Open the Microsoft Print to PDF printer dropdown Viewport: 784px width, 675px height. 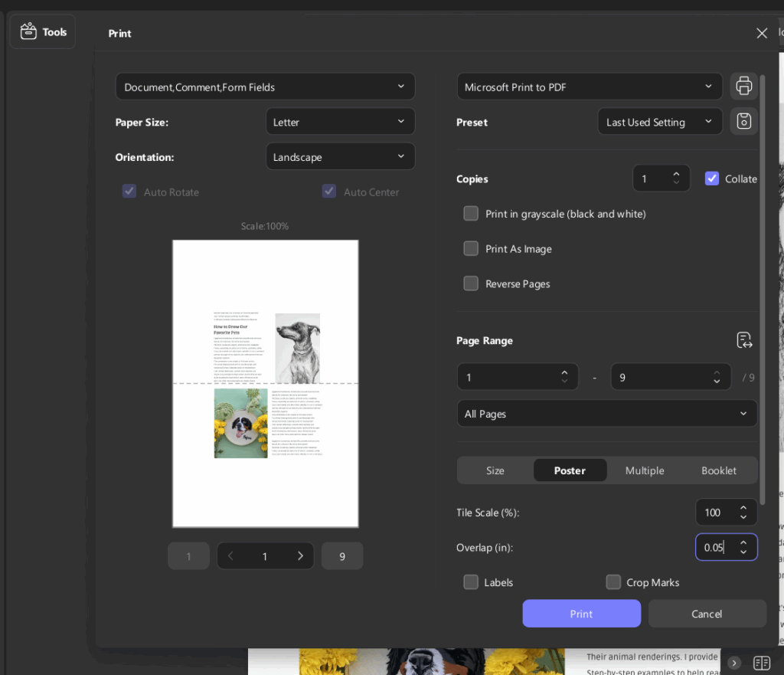589,86
